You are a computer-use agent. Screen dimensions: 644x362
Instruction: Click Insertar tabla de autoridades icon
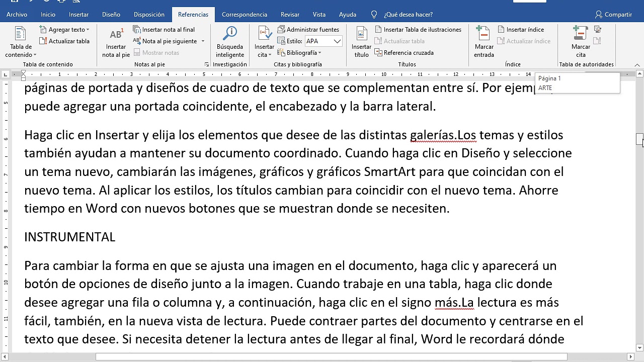click(x=598, y=30)
